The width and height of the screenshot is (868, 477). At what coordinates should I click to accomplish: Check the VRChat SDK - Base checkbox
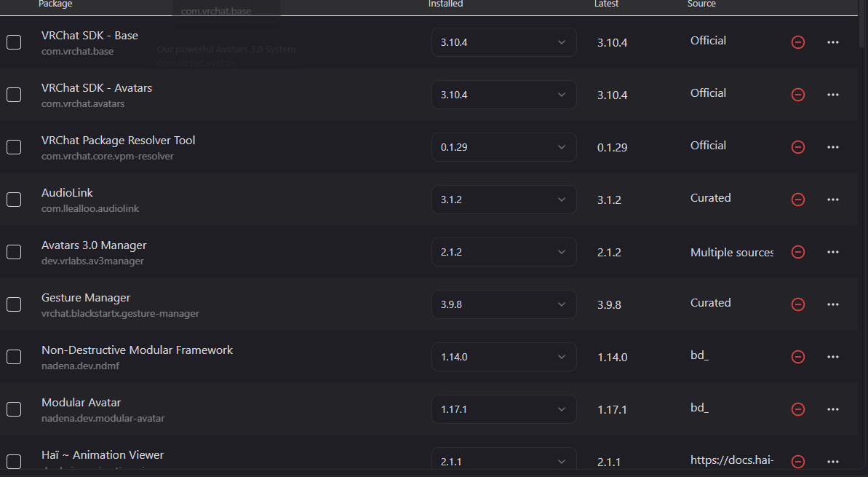[x=14, y=42]
